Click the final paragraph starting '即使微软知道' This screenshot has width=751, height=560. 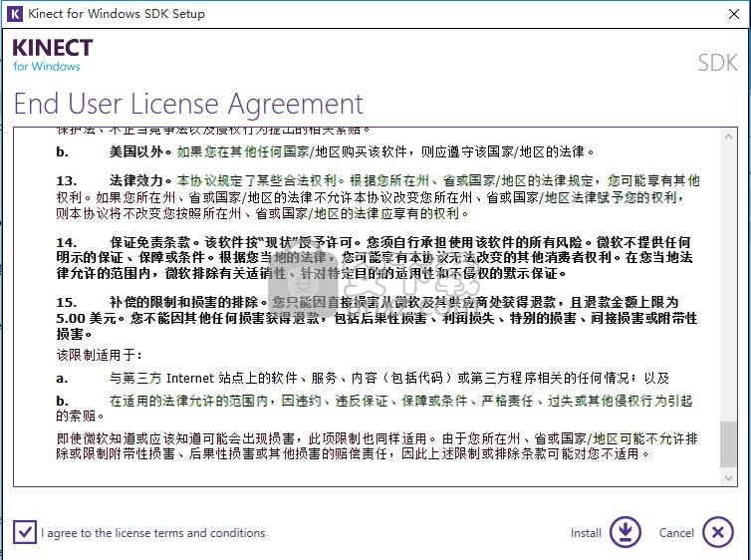[x=376, y=446]
